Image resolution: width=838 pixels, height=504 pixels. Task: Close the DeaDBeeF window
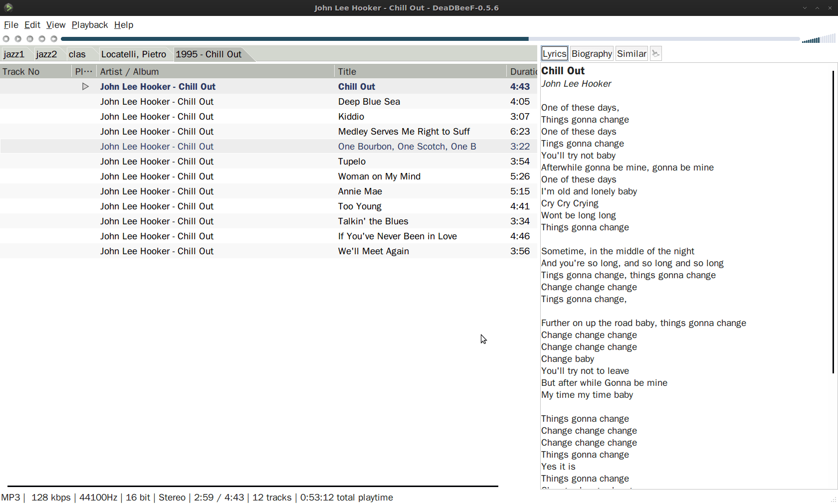point(830,8)
